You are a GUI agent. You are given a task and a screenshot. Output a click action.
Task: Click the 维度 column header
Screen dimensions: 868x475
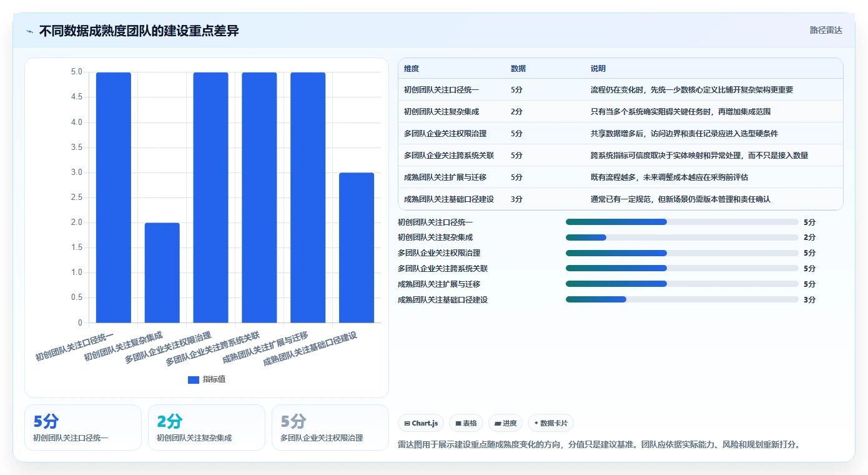[x=412, y=69]
